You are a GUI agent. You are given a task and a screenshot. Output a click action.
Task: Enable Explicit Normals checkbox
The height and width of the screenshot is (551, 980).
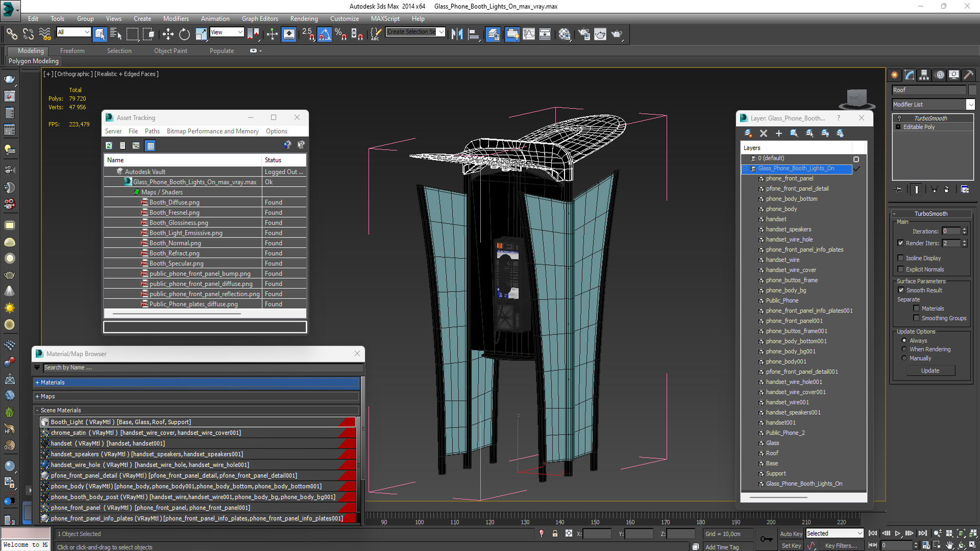click(900, 269)
